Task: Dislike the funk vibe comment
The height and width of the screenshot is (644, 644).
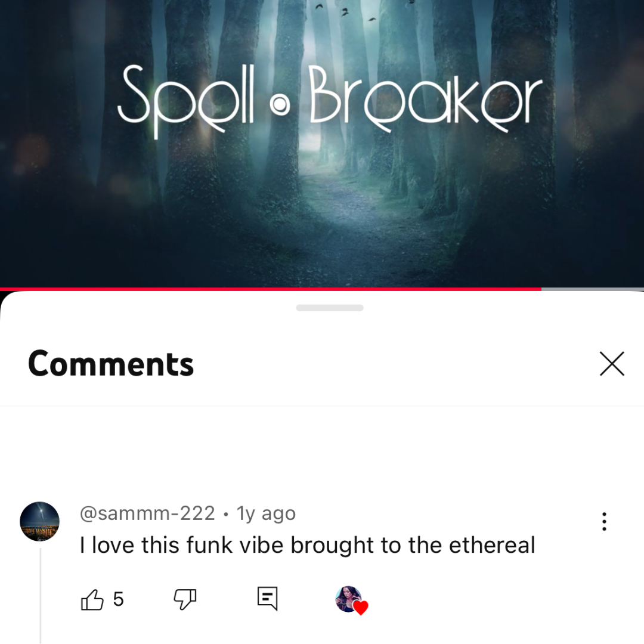Action: (185, 600)
